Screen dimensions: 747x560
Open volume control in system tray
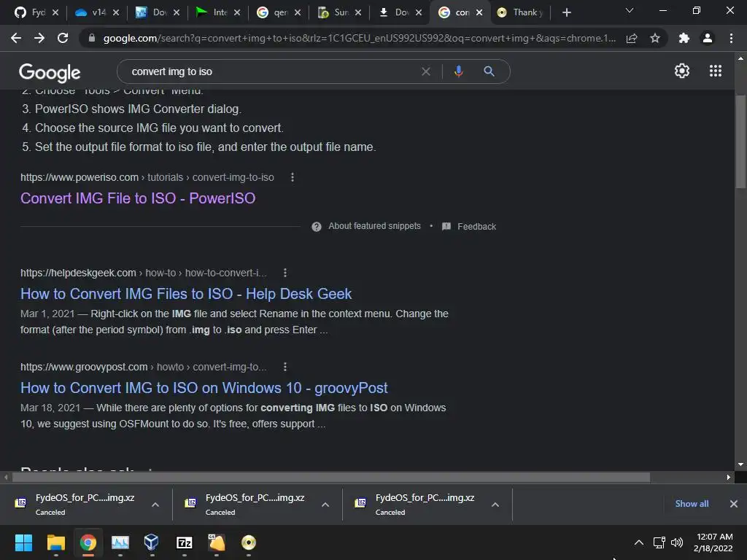(676, 542)
